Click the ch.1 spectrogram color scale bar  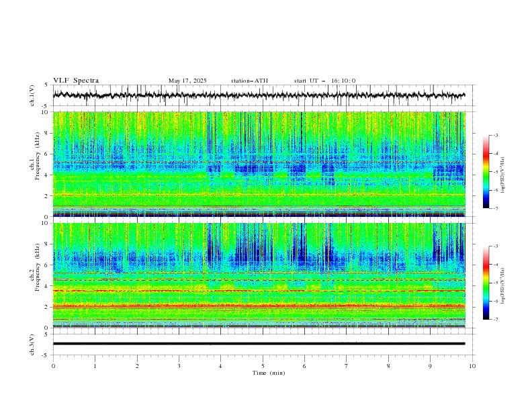[x=486, y=172]
